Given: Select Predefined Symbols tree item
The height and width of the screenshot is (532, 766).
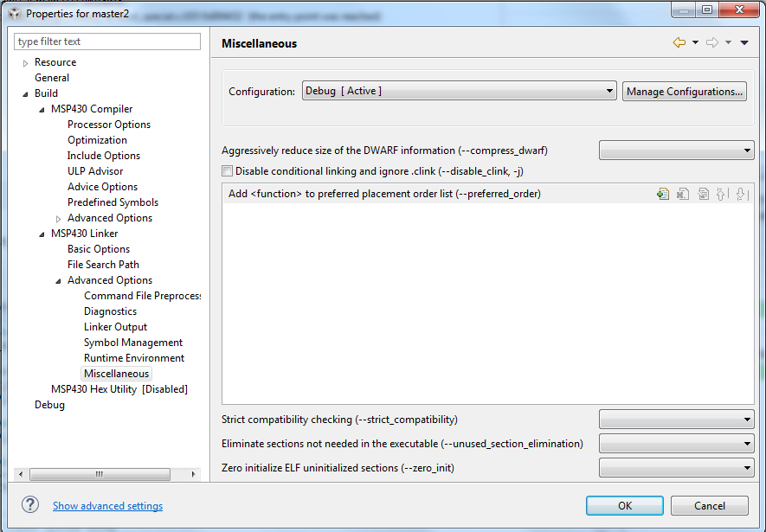Looking at the screenshot, I should (113, 202).
